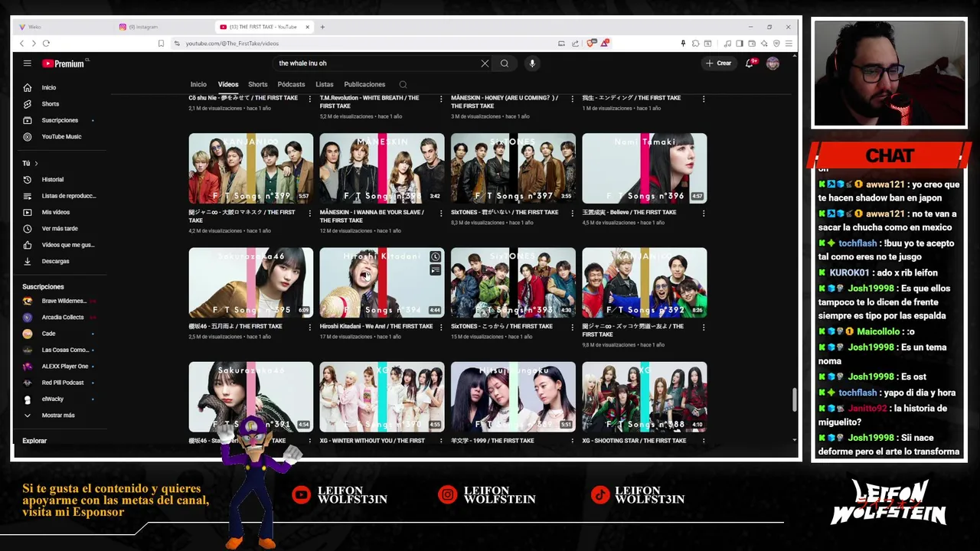
Task: Open Ver más tarde in the sidebar
Action: coord(58,229)
